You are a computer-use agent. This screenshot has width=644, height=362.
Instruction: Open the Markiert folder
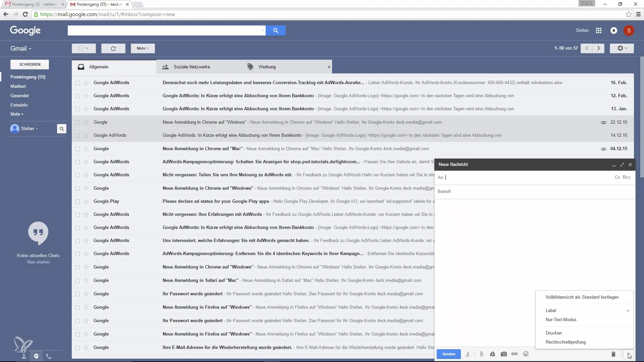pos(18,86)
